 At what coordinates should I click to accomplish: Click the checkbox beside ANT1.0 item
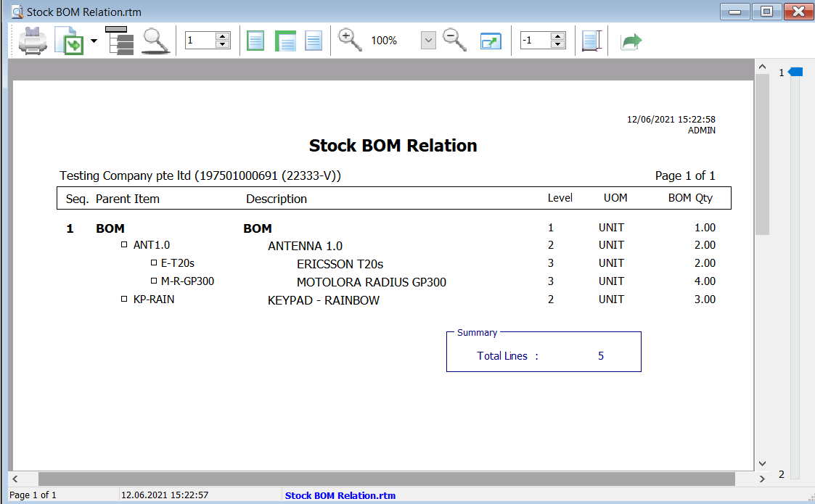pos(124,245)
